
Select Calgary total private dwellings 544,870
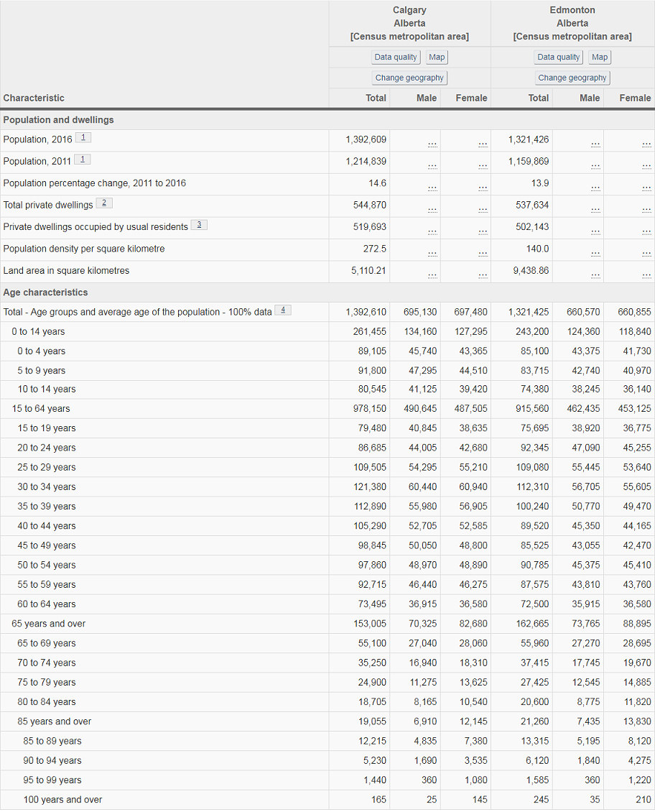369,205
